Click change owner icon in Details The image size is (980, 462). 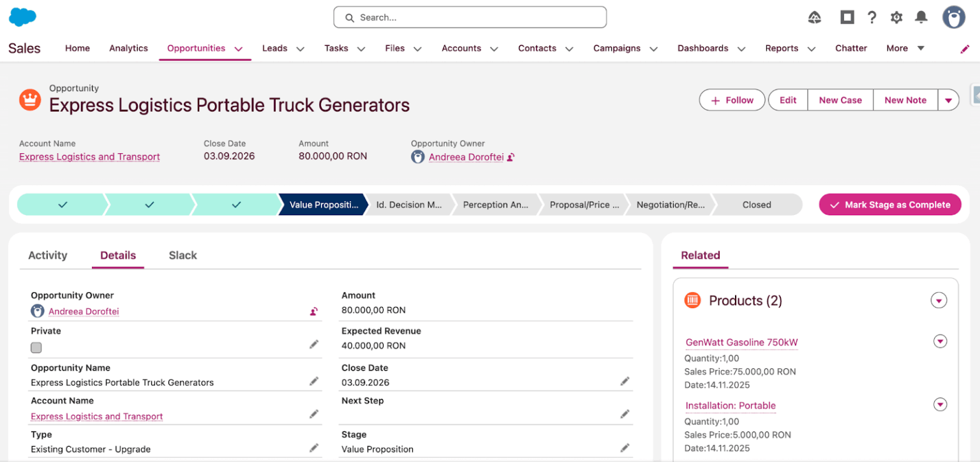coord(314,311)
